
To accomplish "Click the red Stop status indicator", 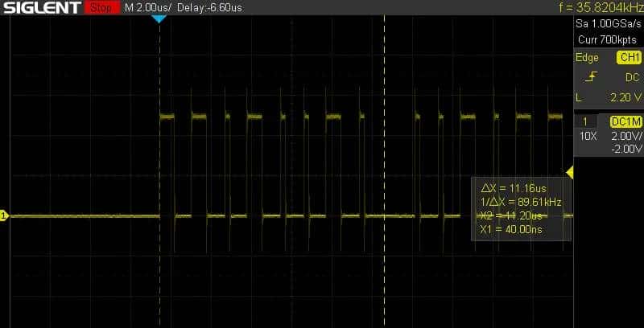I will pos(101,7).
